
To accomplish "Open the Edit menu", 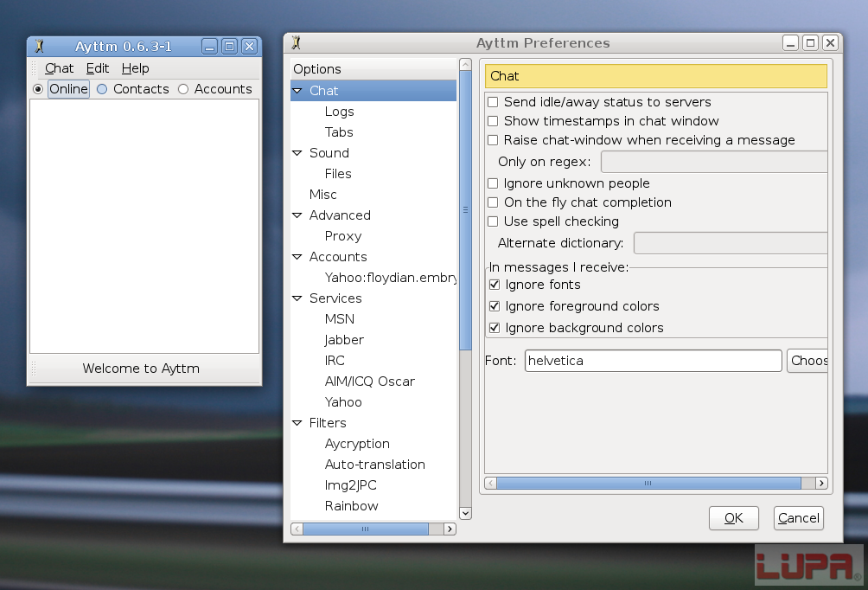I will (x=98, y=68).
